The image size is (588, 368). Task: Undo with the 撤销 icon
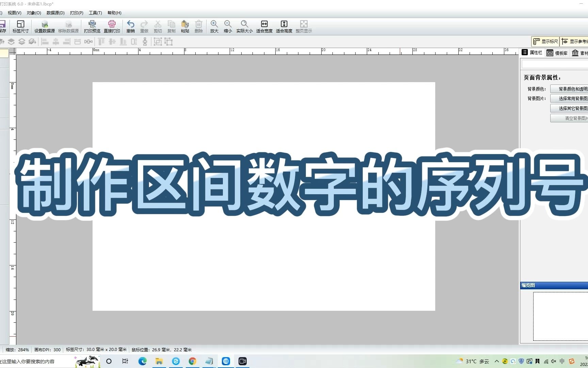point(131,26)
